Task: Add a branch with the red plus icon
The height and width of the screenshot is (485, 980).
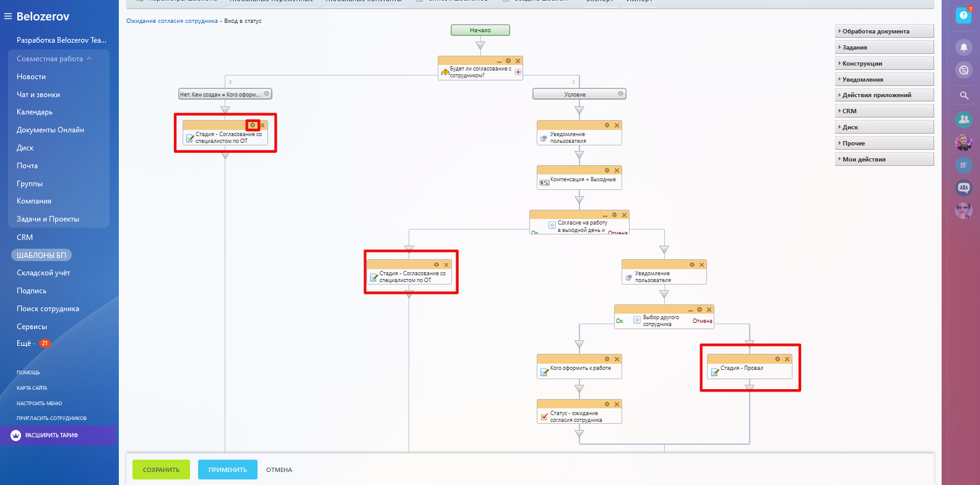Action: tap(518, 72)
